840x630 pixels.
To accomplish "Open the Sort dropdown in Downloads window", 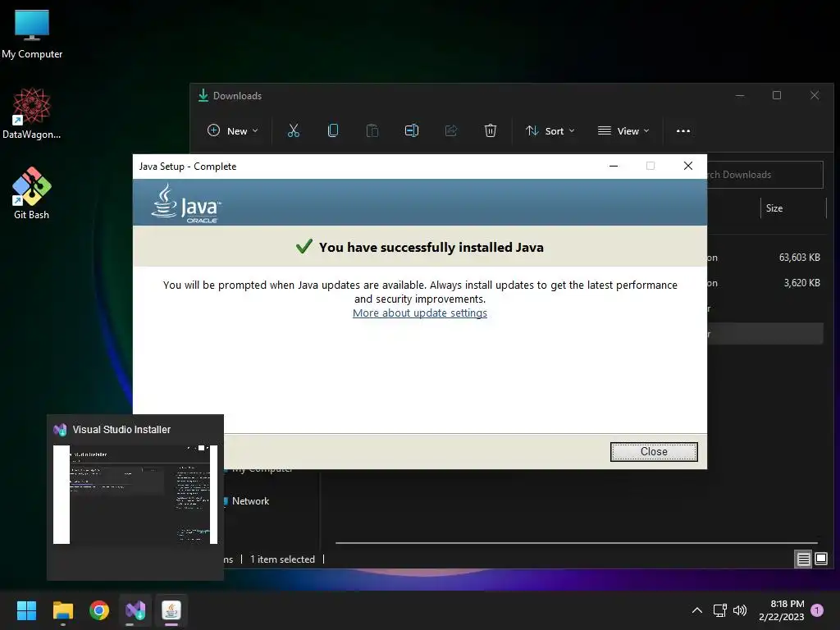I will (x=550, y=130).
